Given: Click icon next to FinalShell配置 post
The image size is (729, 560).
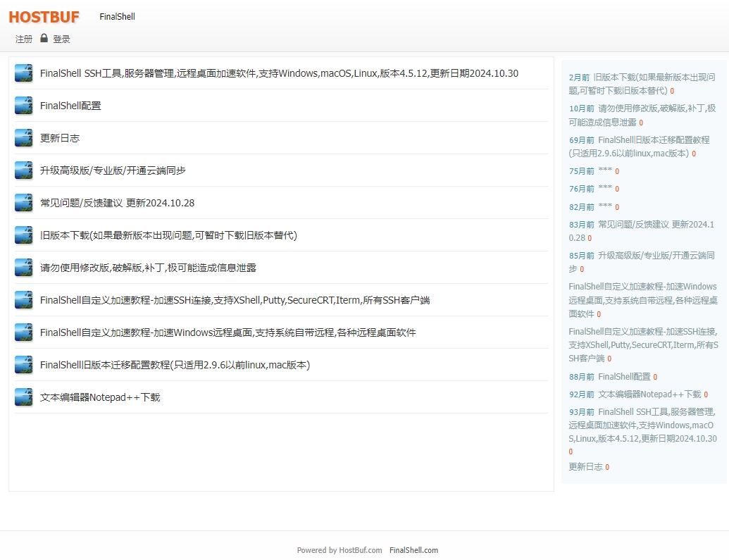Looking at the screenshot, I should (24, 106).
